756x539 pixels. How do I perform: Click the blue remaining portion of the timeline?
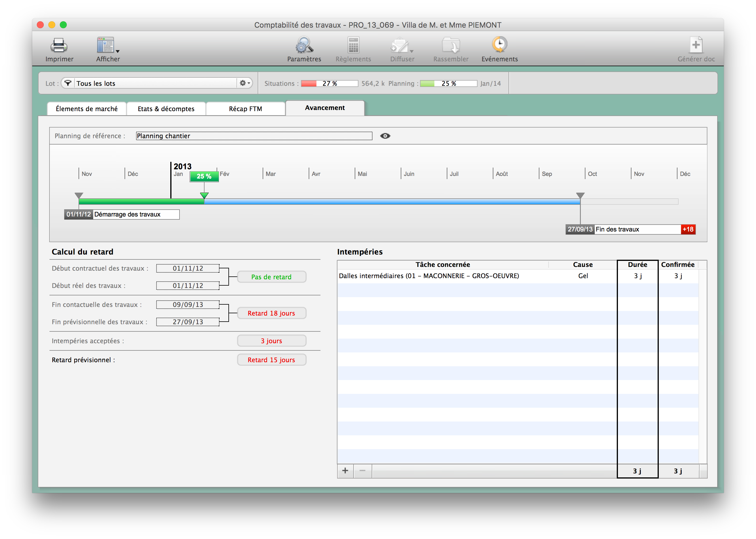392,202
